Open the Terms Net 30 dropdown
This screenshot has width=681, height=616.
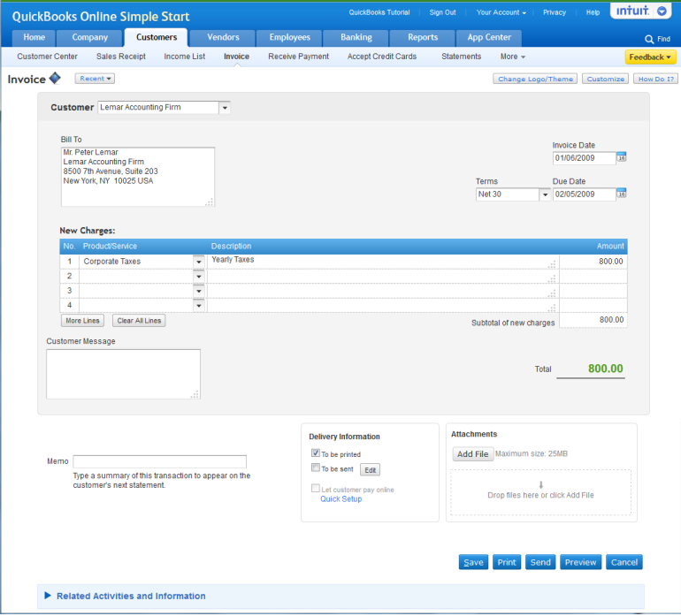[545, 194]
